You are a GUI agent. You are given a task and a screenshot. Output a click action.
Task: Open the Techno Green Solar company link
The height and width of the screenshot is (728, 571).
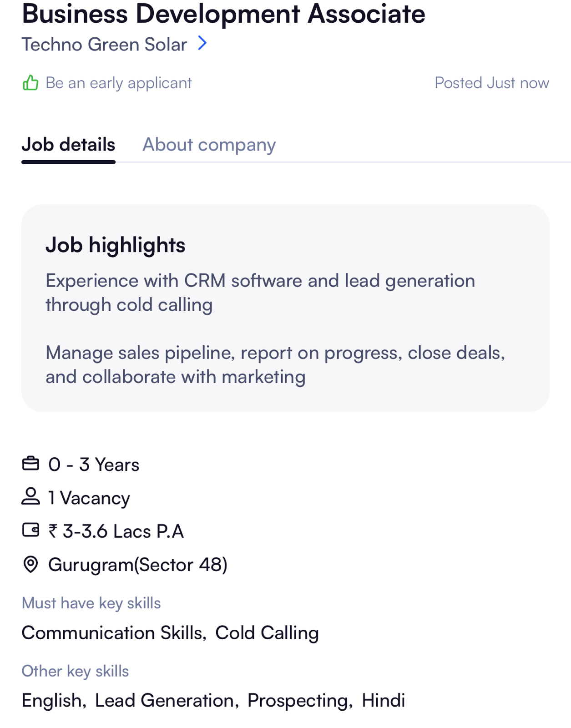pos(104,45)
